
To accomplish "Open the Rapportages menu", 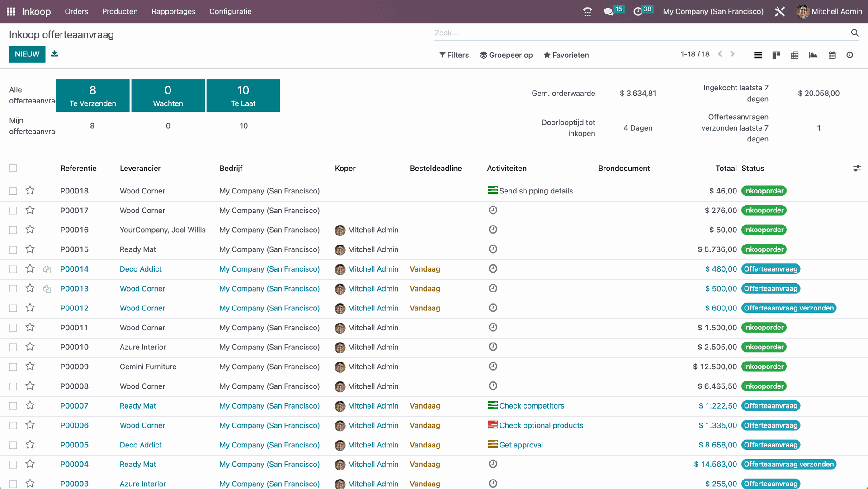I will 173,11.
